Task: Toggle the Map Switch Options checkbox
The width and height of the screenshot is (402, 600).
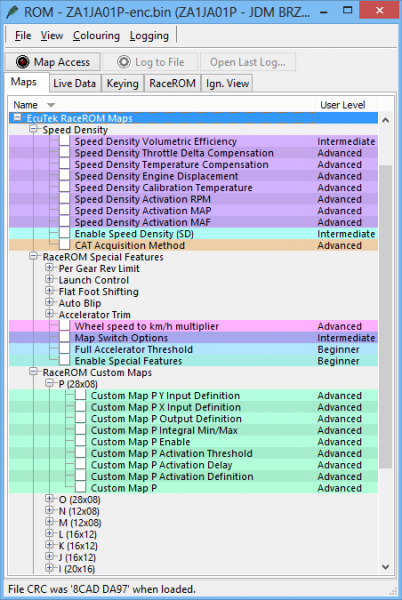Action: [65, 338]
